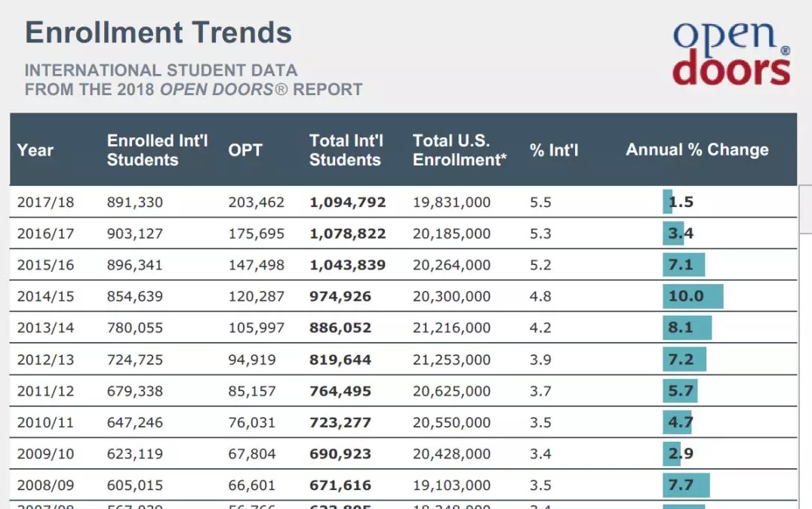Click the 10.0 annual change bar
This screenshot has width=812, height=509.
click(x=693, y=297)
